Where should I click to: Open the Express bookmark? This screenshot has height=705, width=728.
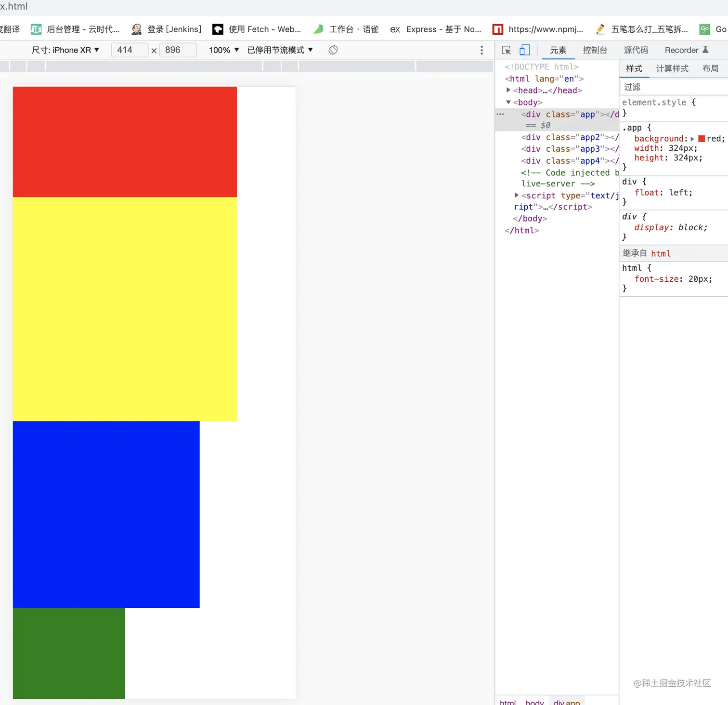[x=436, y=29]
